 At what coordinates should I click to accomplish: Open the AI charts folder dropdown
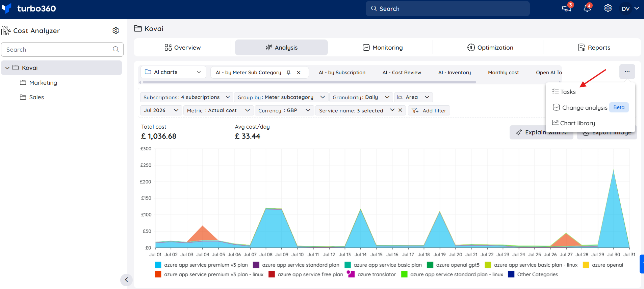point(173,72)
